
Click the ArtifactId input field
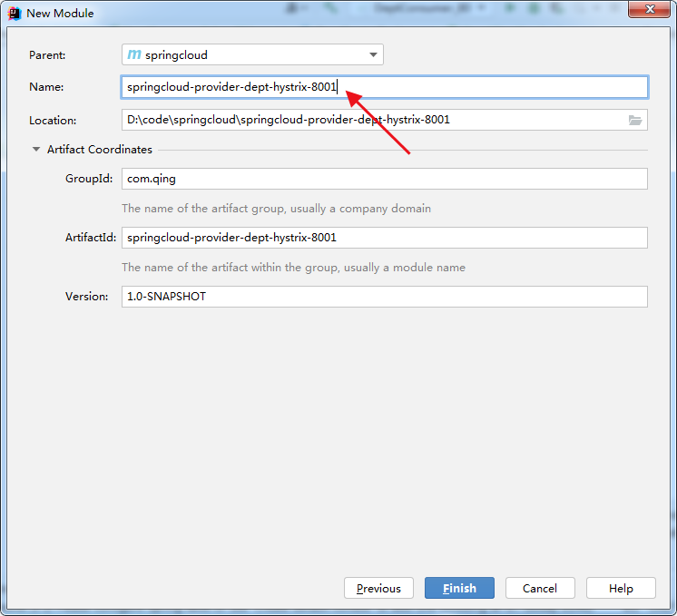[385, 238]
